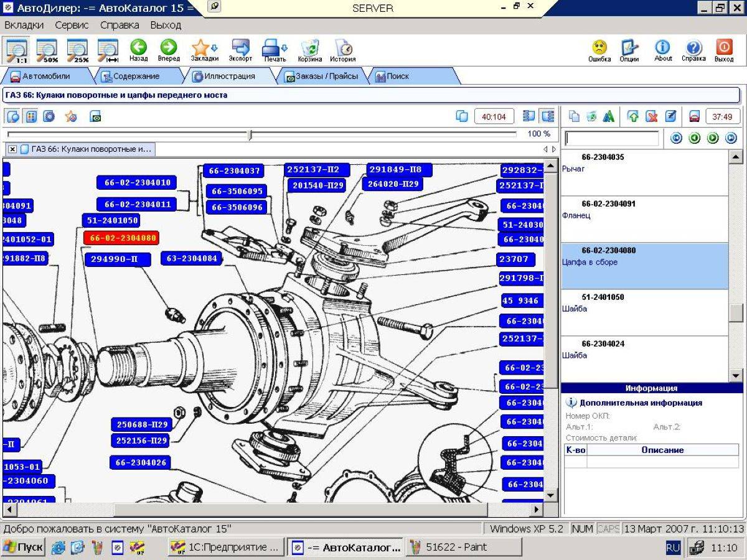
Task: Report a problem via Ошибка icon
Action: pos(599,50)
